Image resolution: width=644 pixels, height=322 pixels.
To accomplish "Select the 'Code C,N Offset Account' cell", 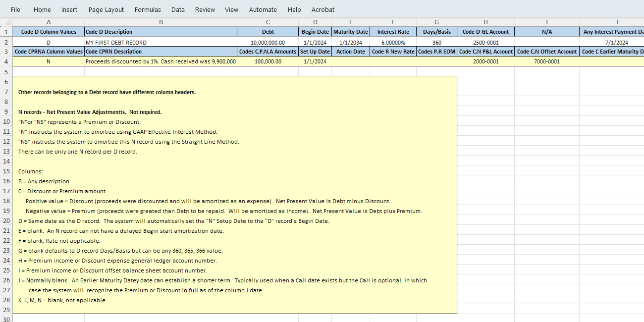I will (x=547, y=52).
